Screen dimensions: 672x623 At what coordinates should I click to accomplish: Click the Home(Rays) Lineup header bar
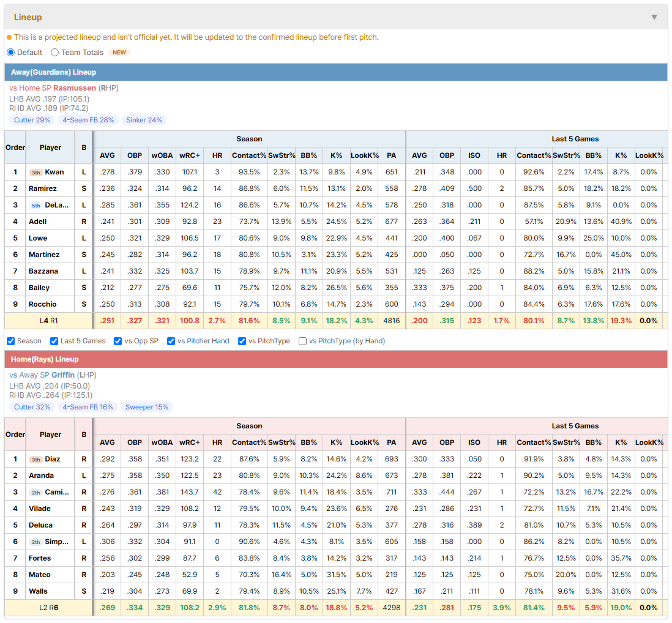tap(336, 359)
